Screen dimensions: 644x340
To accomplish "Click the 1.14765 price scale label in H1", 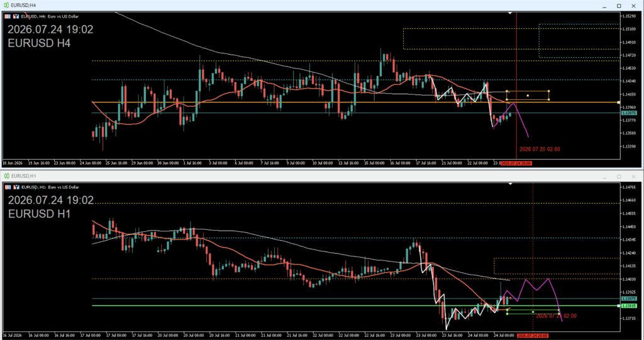I will pos(629,187).
